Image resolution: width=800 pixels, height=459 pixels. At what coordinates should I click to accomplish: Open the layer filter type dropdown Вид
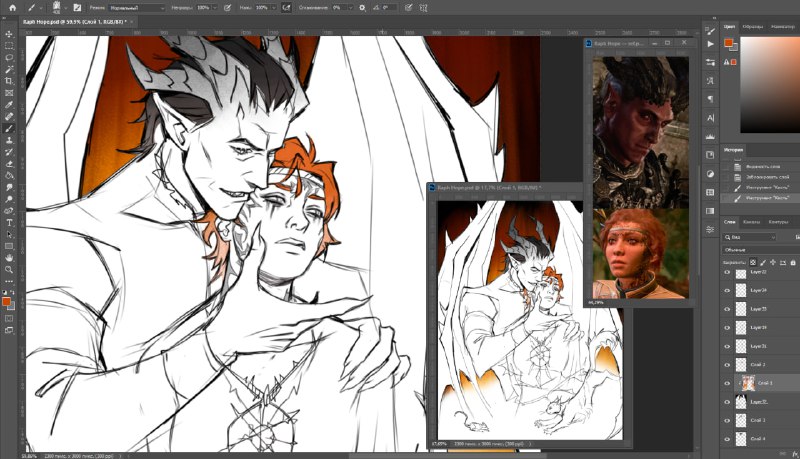pos(749,237)
